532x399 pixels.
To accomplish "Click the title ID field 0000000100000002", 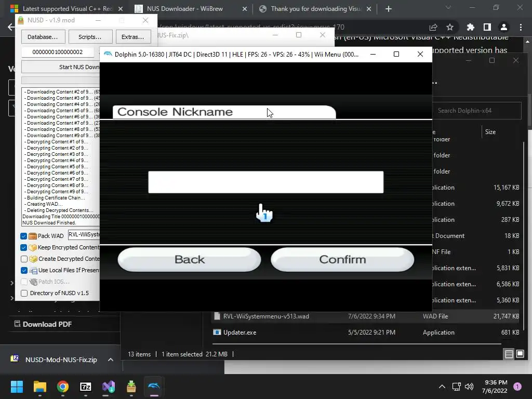I will click(57, 52).
